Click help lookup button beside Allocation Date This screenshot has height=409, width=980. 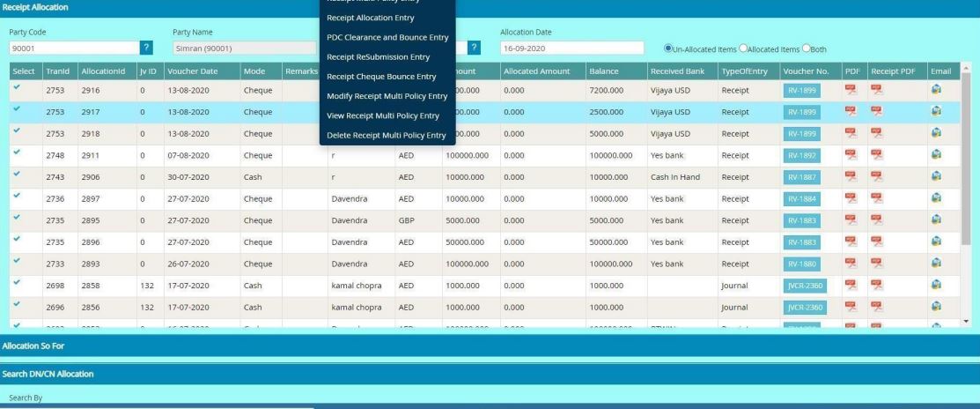474,48
